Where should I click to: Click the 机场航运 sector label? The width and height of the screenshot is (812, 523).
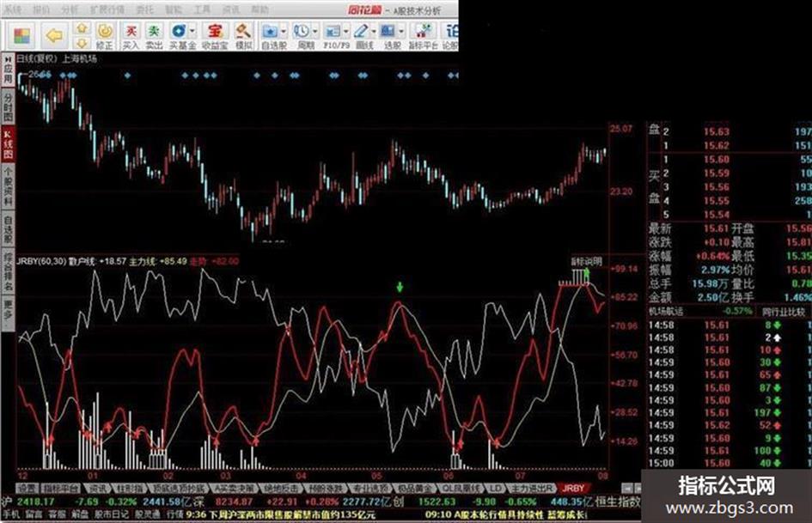[x=665, y=312]
